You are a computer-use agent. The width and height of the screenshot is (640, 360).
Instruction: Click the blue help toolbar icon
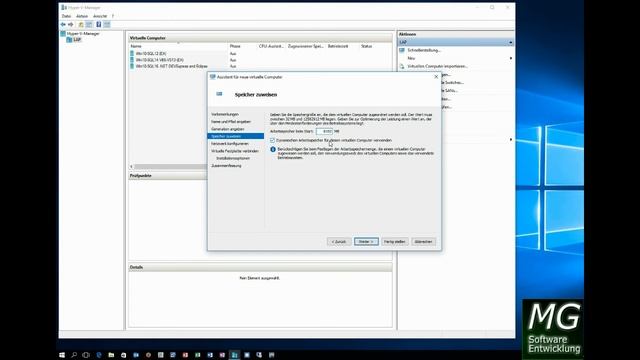pyautogui.click(x=98, y=24)
